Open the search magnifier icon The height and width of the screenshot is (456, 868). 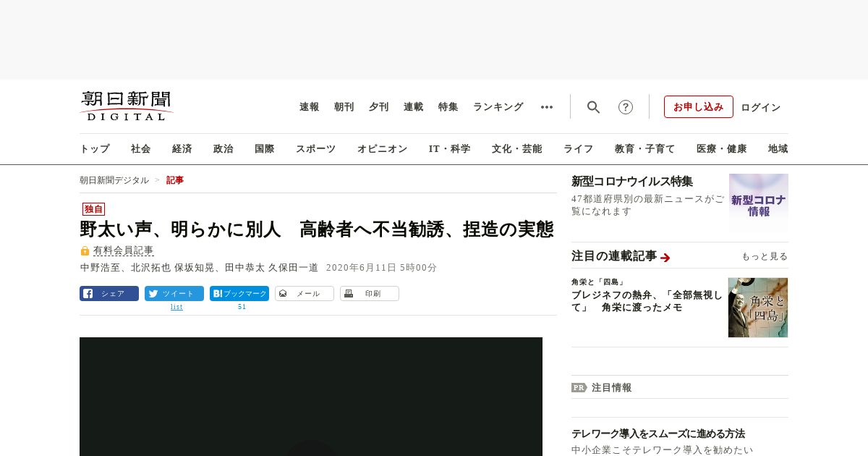pos(594,107)
